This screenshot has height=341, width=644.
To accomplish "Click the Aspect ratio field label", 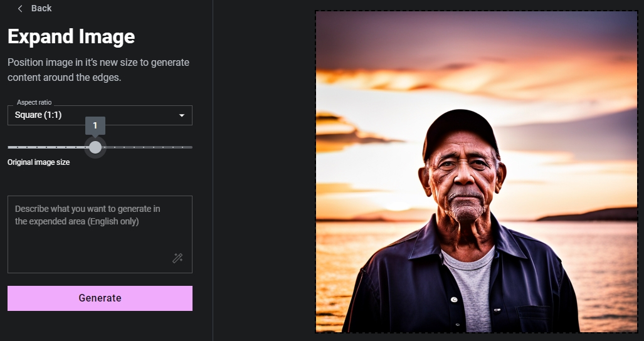I will pyautogui.click(x=34, y=102).
